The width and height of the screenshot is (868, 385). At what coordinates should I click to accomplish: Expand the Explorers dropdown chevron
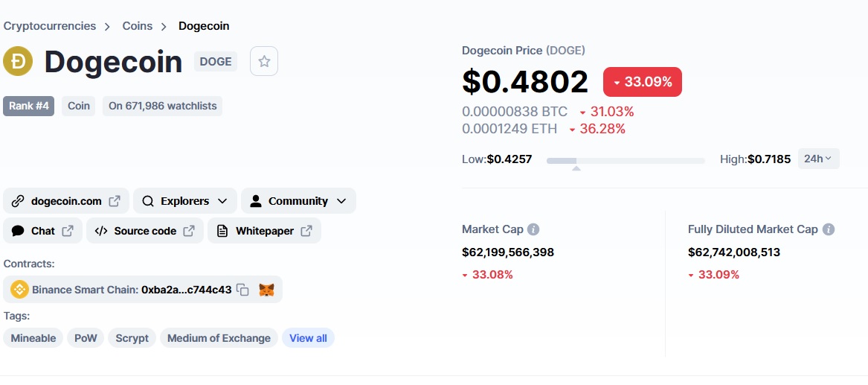pos(222,201)
